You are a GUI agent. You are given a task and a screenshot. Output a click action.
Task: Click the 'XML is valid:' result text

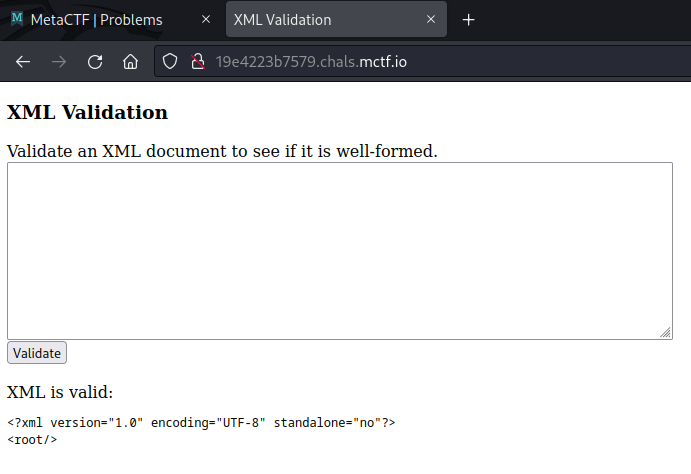coord(60,391)
